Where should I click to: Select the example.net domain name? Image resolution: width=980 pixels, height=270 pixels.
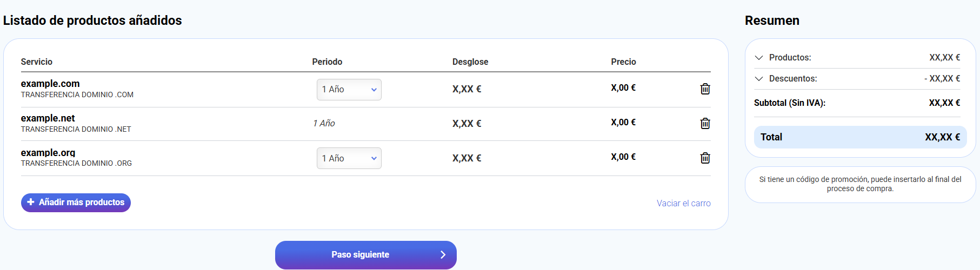(x=48, y=118)
